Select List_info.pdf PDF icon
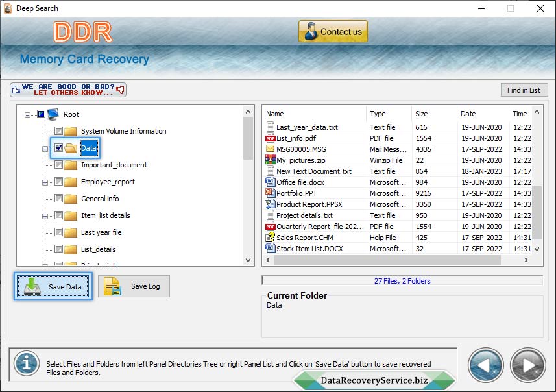Image resolution: width=556 pixels, height=392 pixels. [x=270, y=138]
